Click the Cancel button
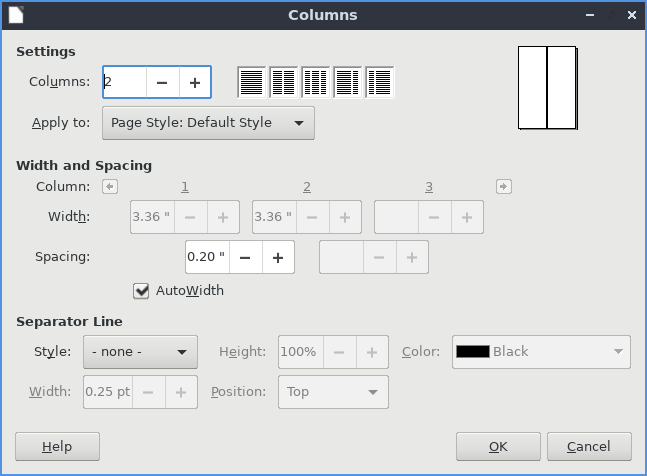 click(588, 446)
